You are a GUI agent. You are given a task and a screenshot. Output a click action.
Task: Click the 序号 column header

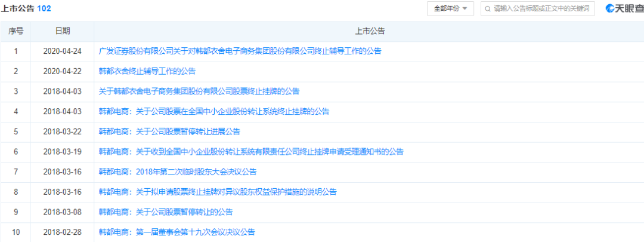(x=16, y=31)
